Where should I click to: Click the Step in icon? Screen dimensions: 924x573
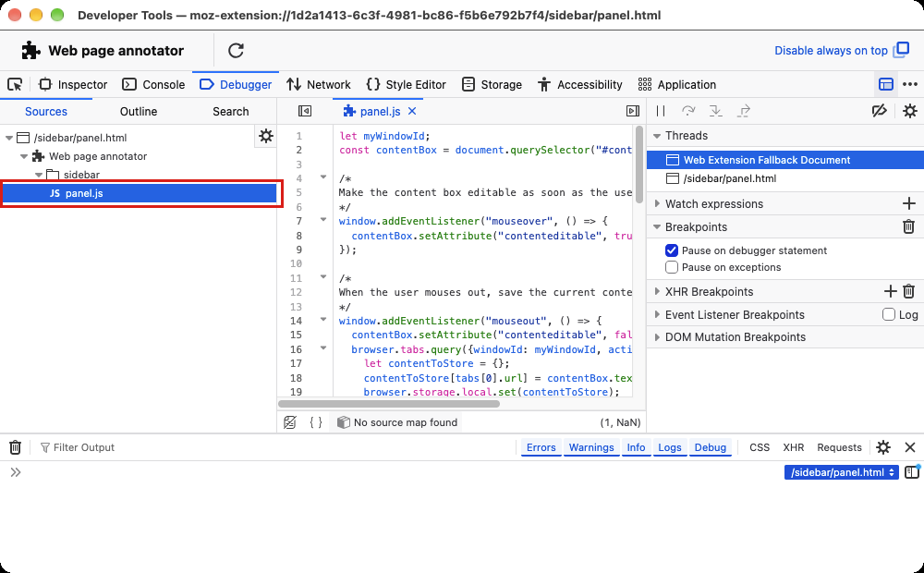(x=715, y=111)
